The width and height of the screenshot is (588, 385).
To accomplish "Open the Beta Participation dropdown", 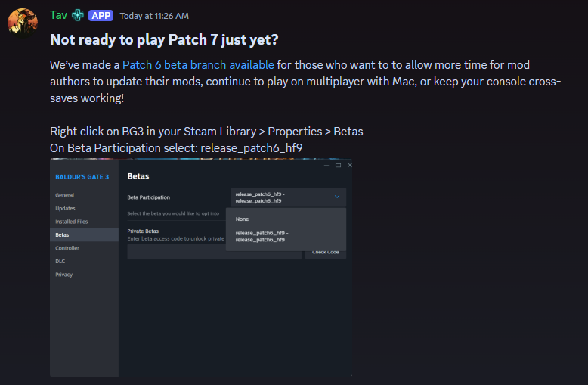I will (288, 197).
